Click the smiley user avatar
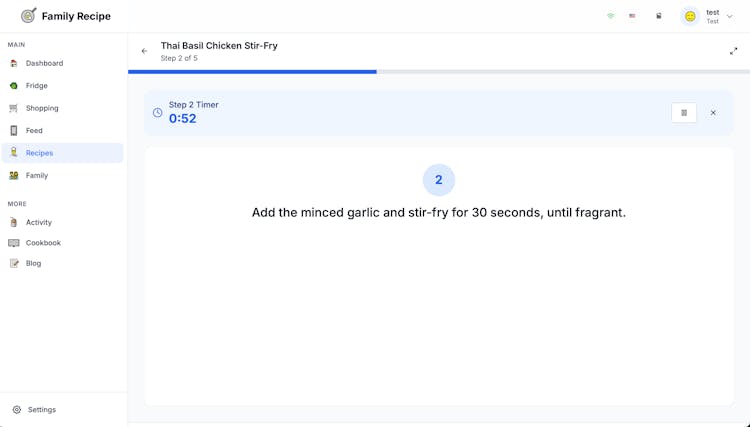Image resolution: width=750 pixels, height=427 pixels. coord(690,16)
